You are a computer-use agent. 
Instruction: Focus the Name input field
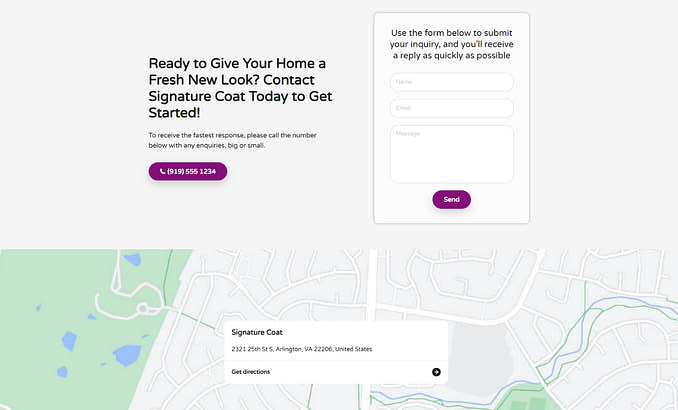(451, 82)
